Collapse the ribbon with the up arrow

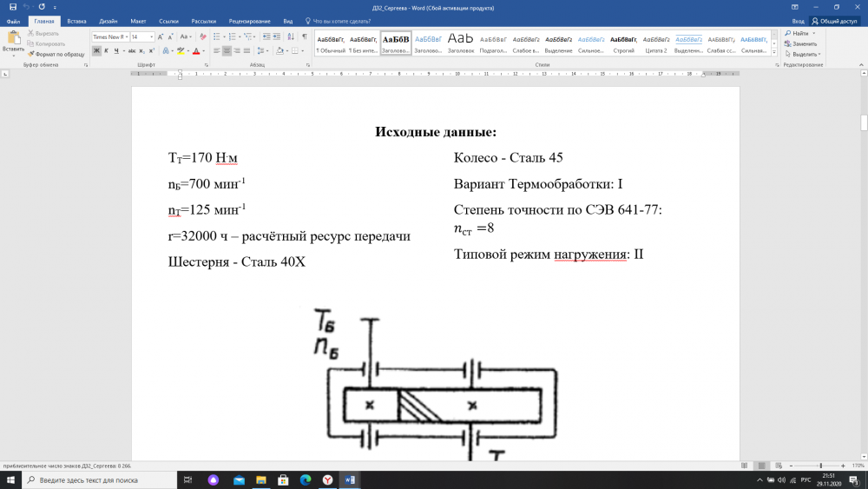pyautogui.click(x=861, y=65)
